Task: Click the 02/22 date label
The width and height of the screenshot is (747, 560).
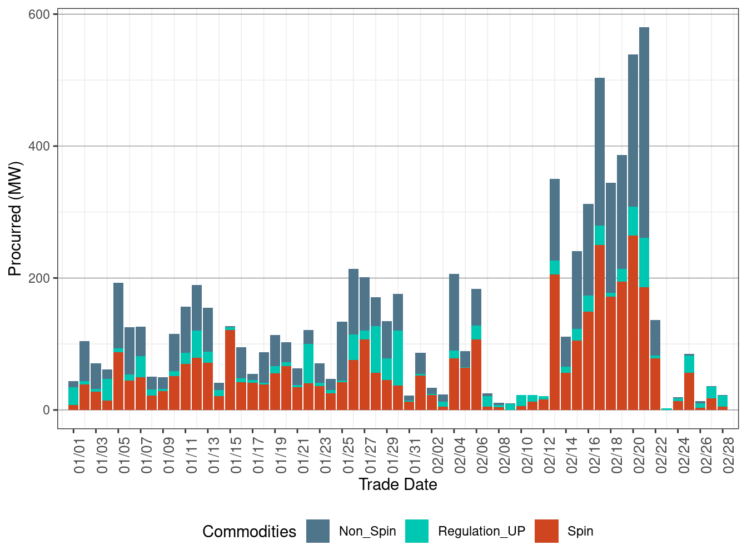Action: click(661, 456)
